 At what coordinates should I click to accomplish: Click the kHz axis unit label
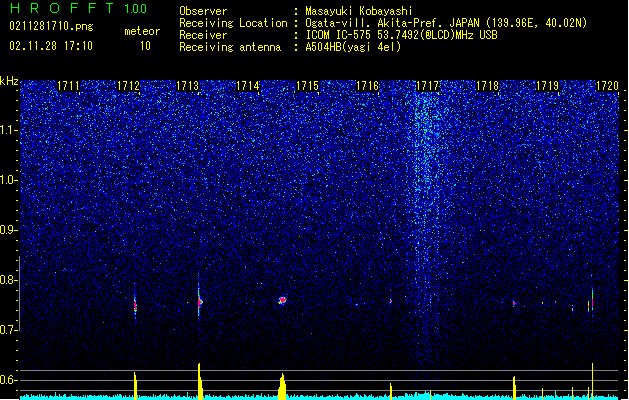(9, 81)
